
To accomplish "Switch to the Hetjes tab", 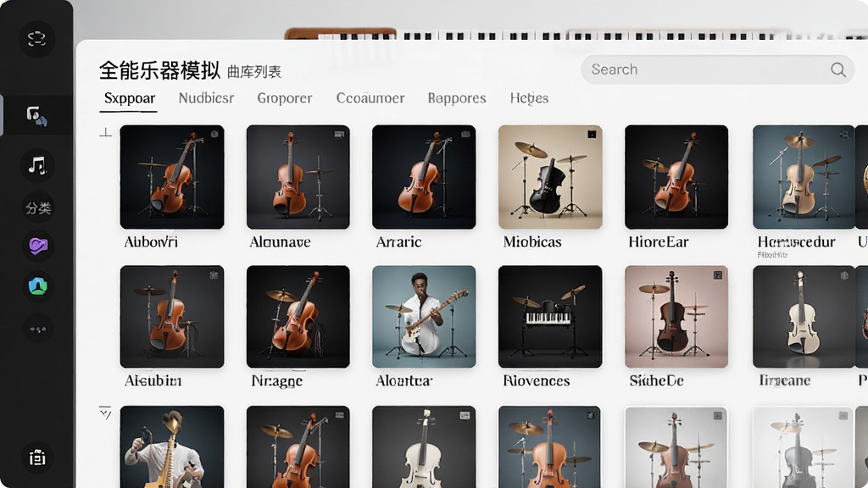I will point(529,98).
